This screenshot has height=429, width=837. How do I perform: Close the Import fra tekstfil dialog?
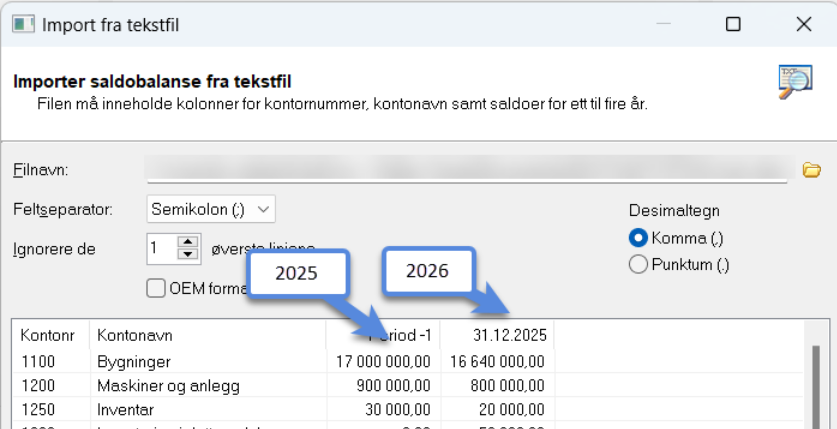click(x=802, y=23)
